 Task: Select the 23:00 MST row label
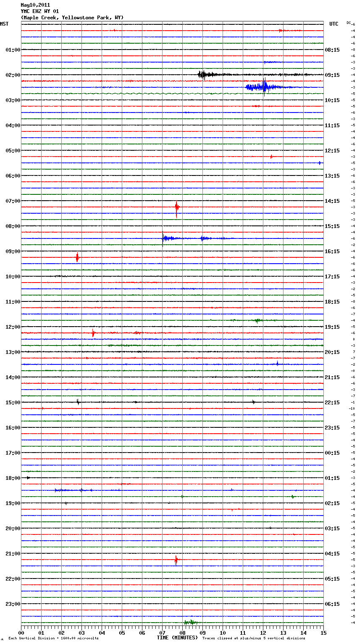click(13, 604)
